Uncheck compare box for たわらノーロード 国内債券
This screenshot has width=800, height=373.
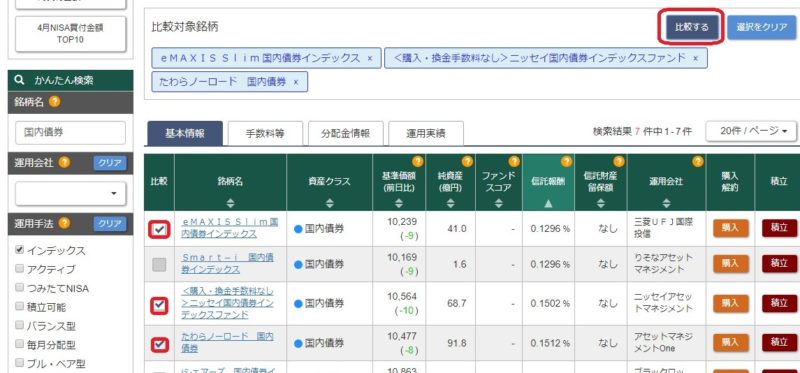pyautogui.click(x=160, y=345)
